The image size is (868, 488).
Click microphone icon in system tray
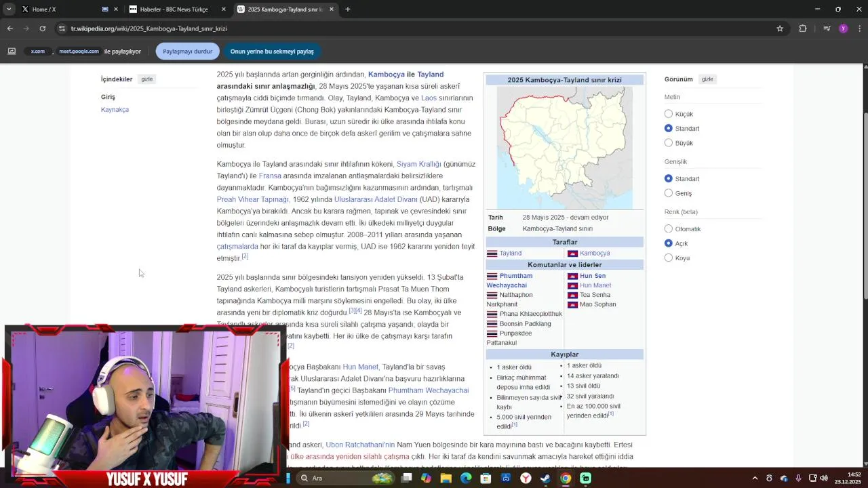point(798,479)
